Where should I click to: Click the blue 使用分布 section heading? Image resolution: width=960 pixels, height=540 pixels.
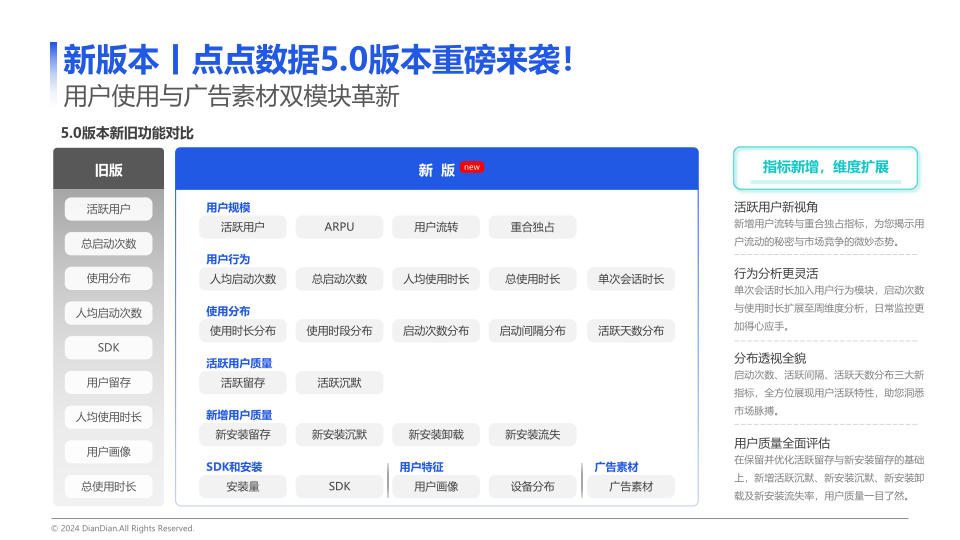pyautogui.click(x=228, y=312)
